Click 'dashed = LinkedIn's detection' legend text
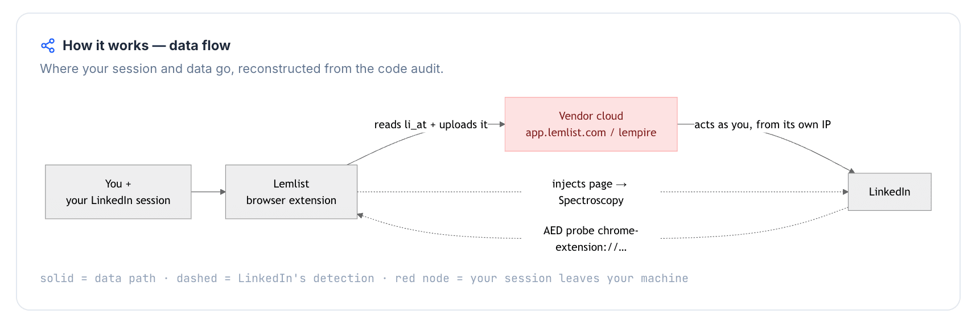 coord(275,278)
